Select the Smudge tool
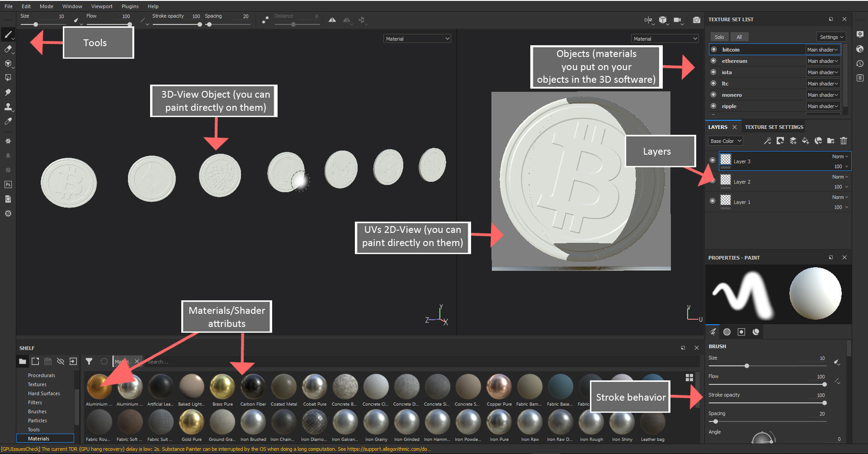Image resolution: width=868 pixels, height=454 pixels. tap(8, 92)
